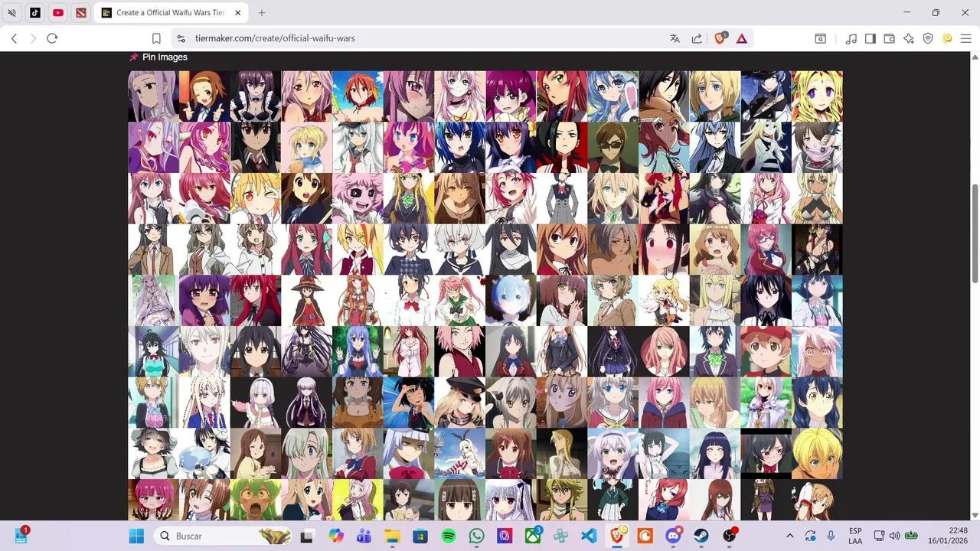Click the forward navigation arrow
This screenshot has height=551, width=980.
[x=33, y=38]
